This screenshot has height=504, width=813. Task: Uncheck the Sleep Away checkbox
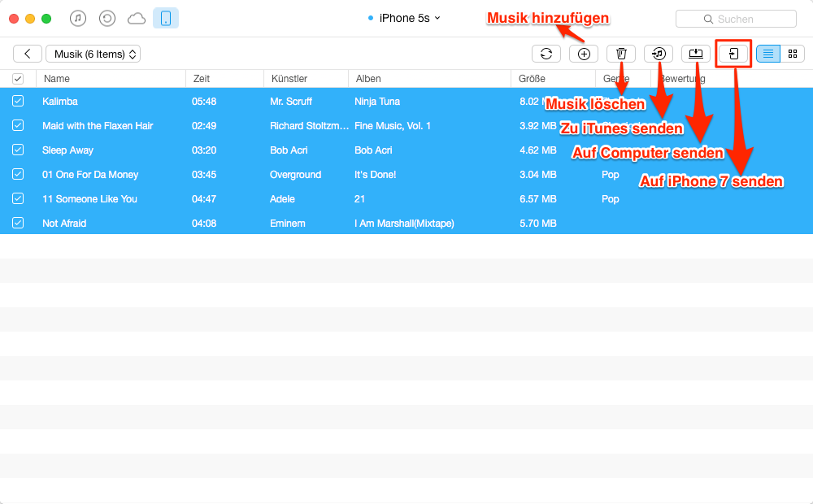point(18,150)
